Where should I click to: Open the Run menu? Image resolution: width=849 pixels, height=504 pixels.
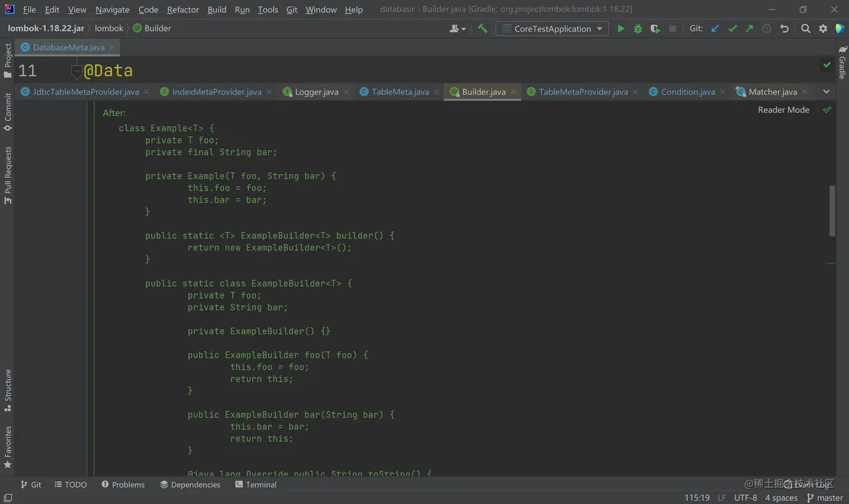[x=242, y=10]
